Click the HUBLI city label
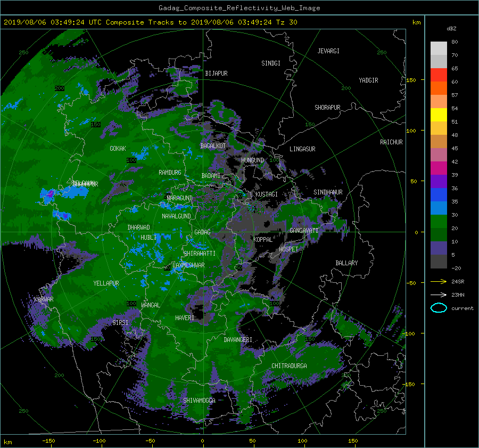 tap(148, 238)
